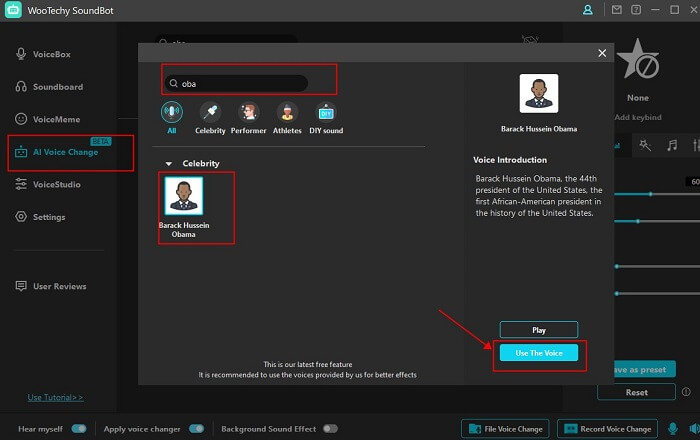The image size is (700, 440).
Task: Collapse the Celebrity voice list
Action: (x=168, y=163)
